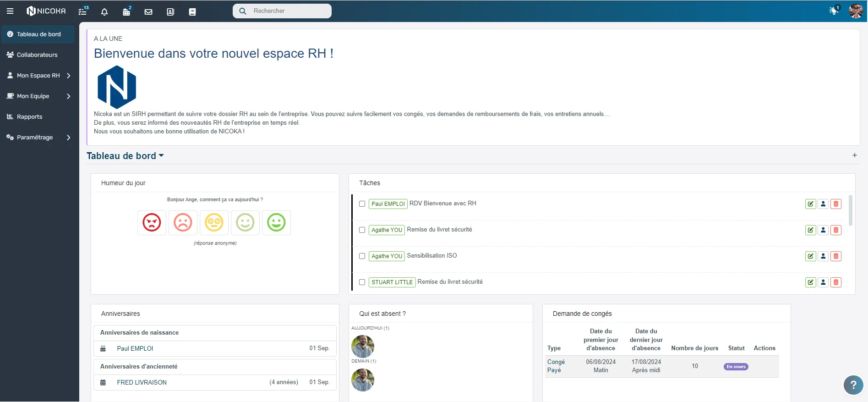Focus the Rechercher search field
868x402 pixels.
(x=282, y=11)
